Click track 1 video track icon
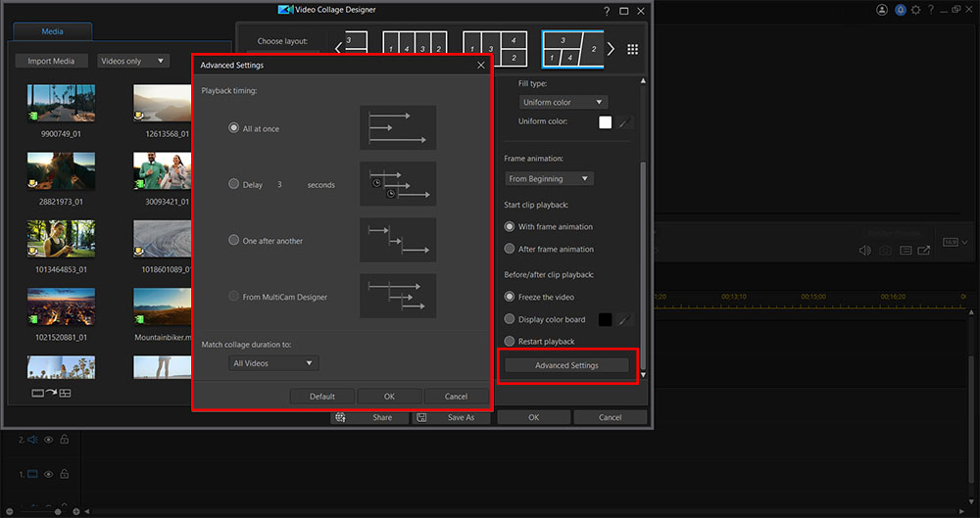The width and height of the screenshot is (980, 518). (x=32, y=474)
